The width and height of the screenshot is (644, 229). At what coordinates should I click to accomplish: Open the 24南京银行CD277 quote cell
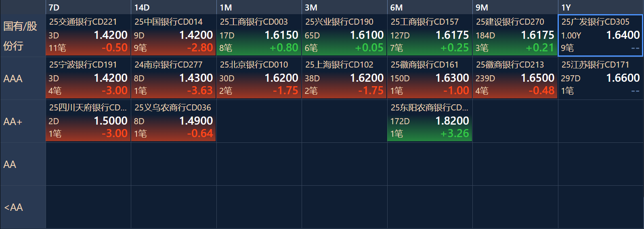click(x=174, y=78)
